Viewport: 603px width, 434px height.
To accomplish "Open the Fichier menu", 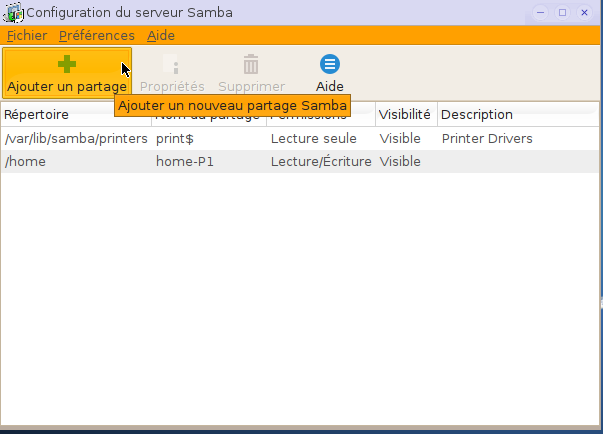I will pos(27,35).
